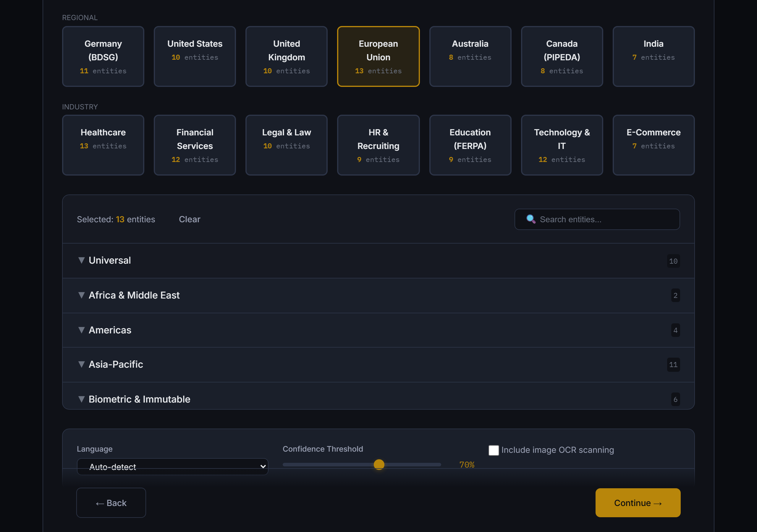Screen dimensions: 757x532
Task: Go Back to previous step
Action: pyautogui.click(x=111, y=503)
